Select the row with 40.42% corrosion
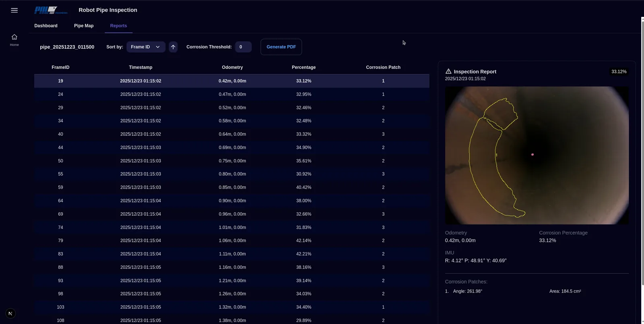 tap(231, 187)
